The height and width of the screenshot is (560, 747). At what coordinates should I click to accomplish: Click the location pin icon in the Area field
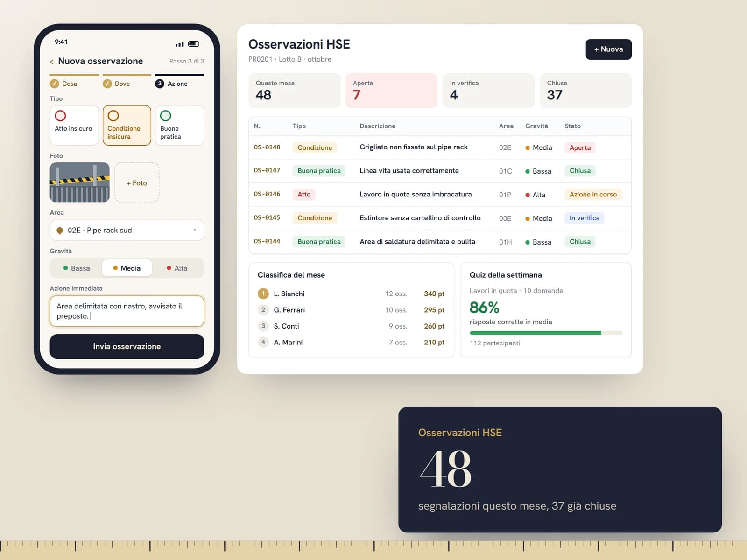pos(60,231)
